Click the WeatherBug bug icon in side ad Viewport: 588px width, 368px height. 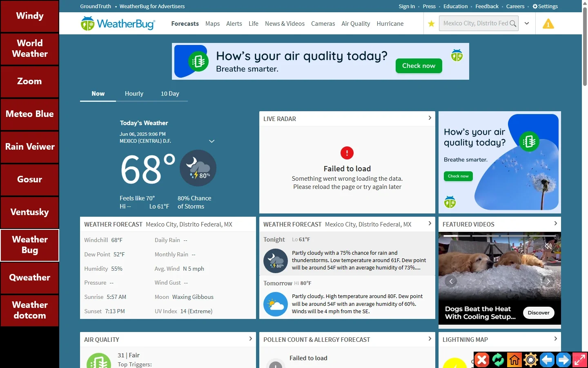tap(450, 202)
